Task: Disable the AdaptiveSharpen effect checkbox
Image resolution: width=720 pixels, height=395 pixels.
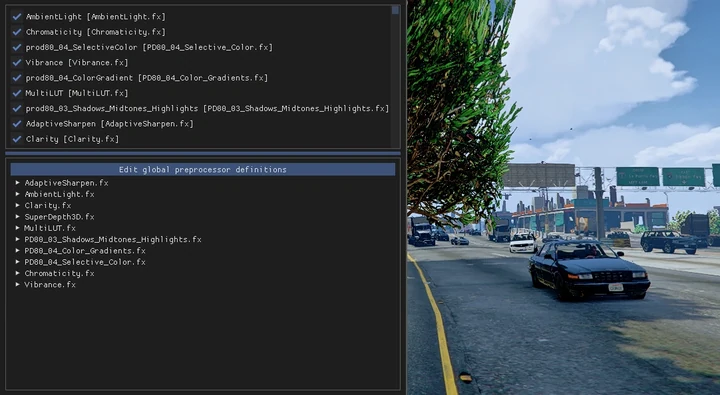Action: tap(17, 124)
